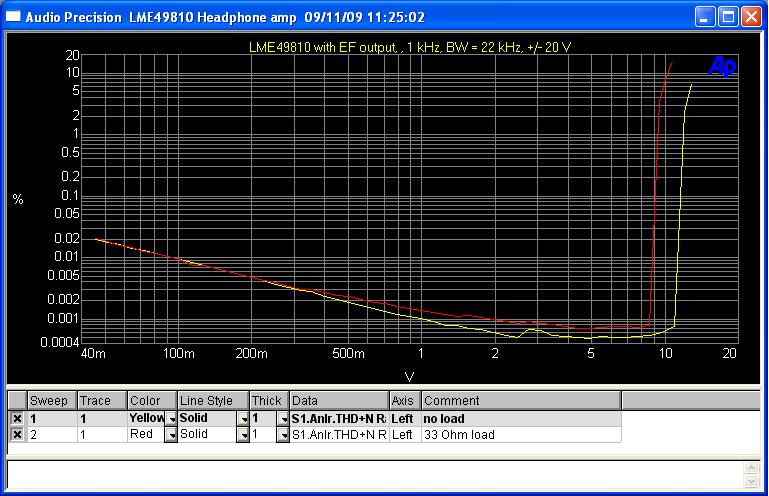The height and width of the screenshot is (496, 769).
Task: Uncheck the sweep 1 visibility checkbox
Action: coord(17,418)
